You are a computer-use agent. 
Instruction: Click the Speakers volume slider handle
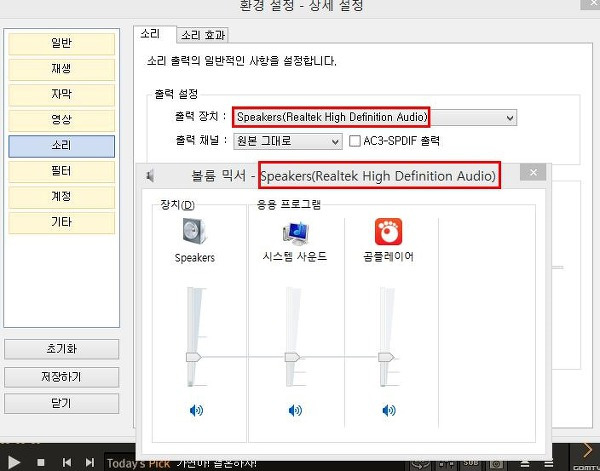[x=194, y=357]
